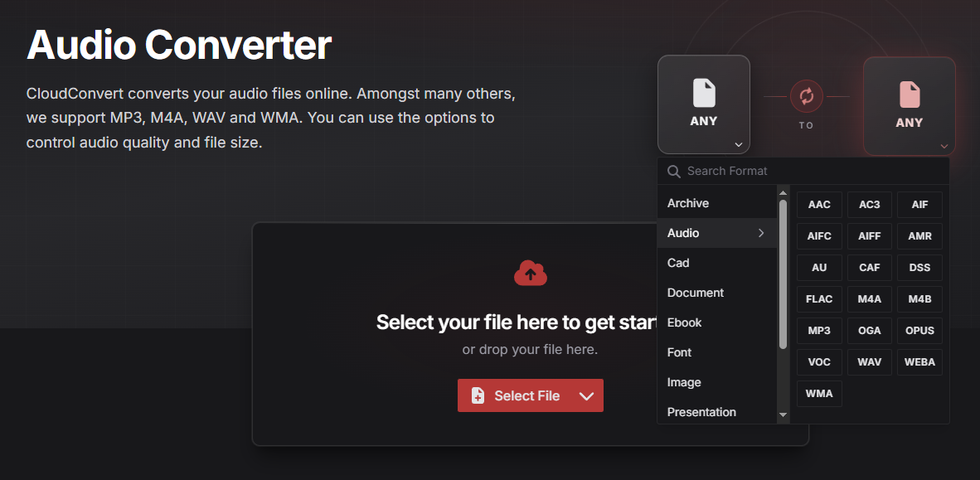The width and height of the screenshot is (980, 480).
Task: Click the circular convert arrows icon
Action: pyautogui.click(x=806, y=96)
